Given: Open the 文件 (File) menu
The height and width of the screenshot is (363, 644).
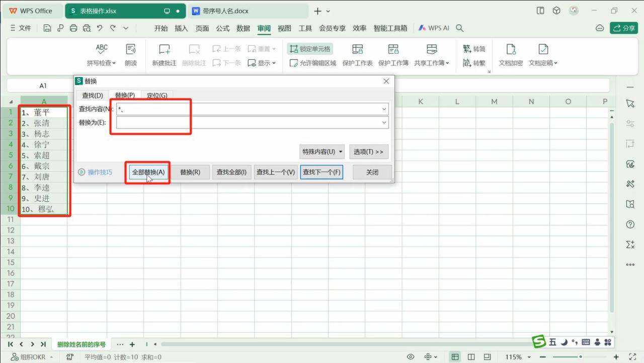Looking at the screenshot, I should (21, 28).
